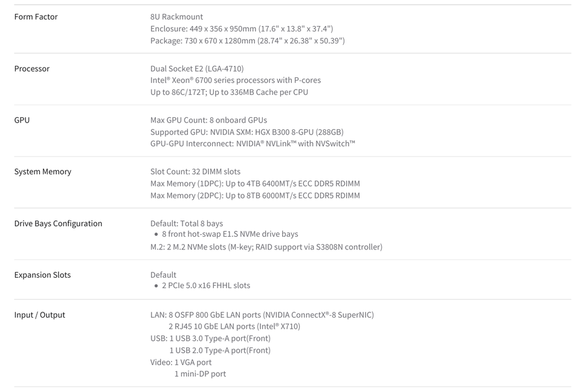
Task: Click the Form Factor row label
Action: 36,17
